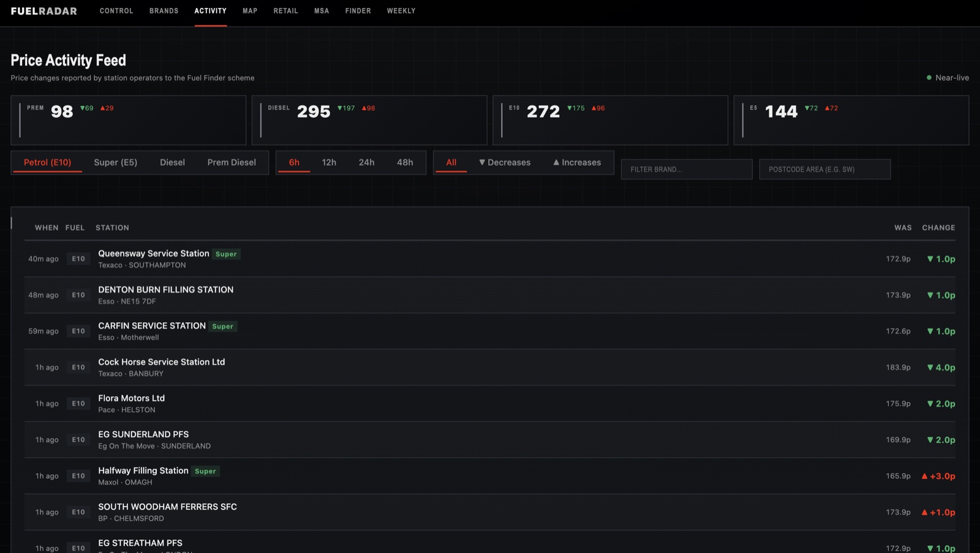Click the E5 144 summary card
This screenshot has width=980, height=553.
pos(851,120)
